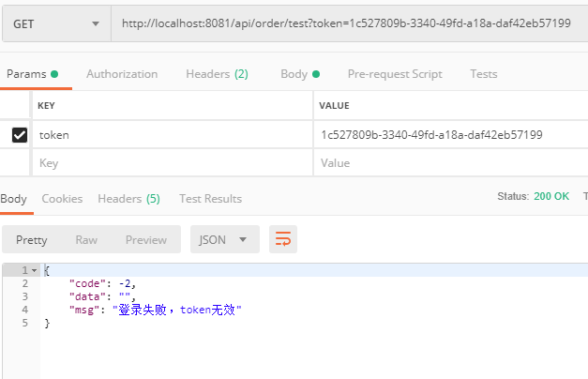Select the Pretty view button
588x379 pixels.
(32, 240)
